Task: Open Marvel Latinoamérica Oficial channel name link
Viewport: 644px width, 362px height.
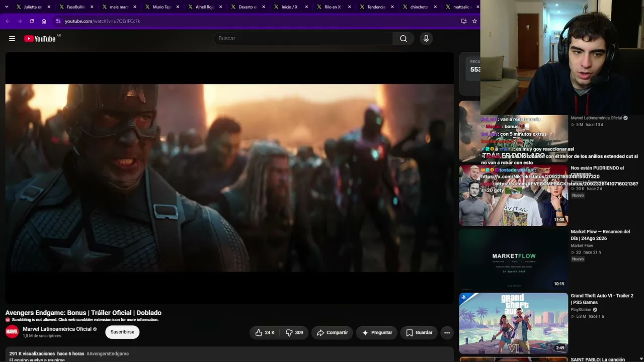Action: (57, 329)
